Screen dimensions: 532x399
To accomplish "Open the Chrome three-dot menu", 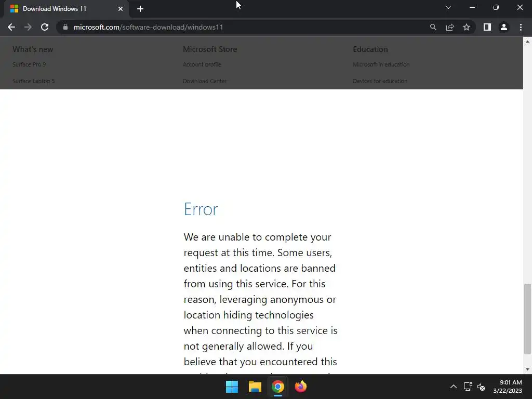I will coord(521,27).
